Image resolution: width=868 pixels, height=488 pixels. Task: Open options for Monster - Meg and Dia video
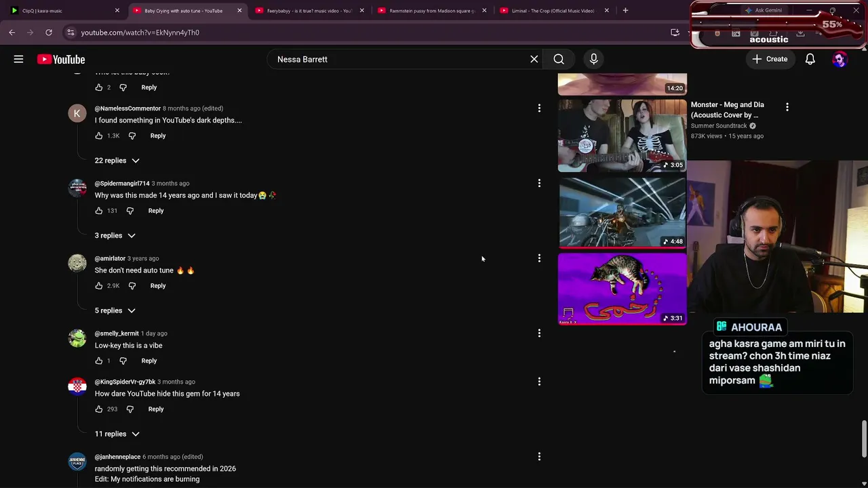click(x=787, y=107)
